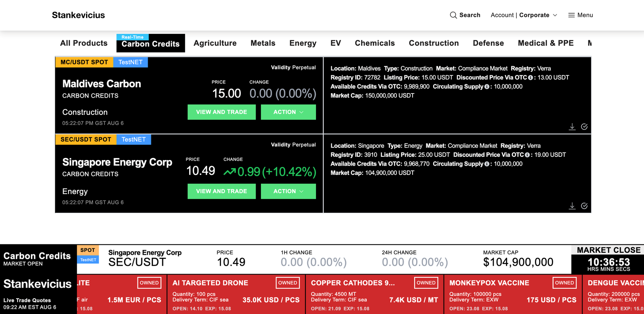Image resolution: width=644 pixels, height=314 pixels.
Task: Open the Medical & PPE tab
Action: click(546, 43)
